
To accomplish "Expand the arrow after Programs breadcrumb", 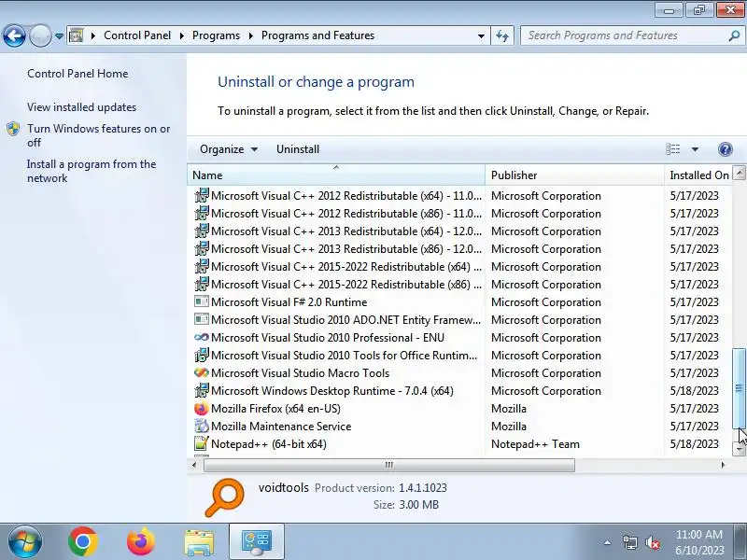I will point(251,35).
